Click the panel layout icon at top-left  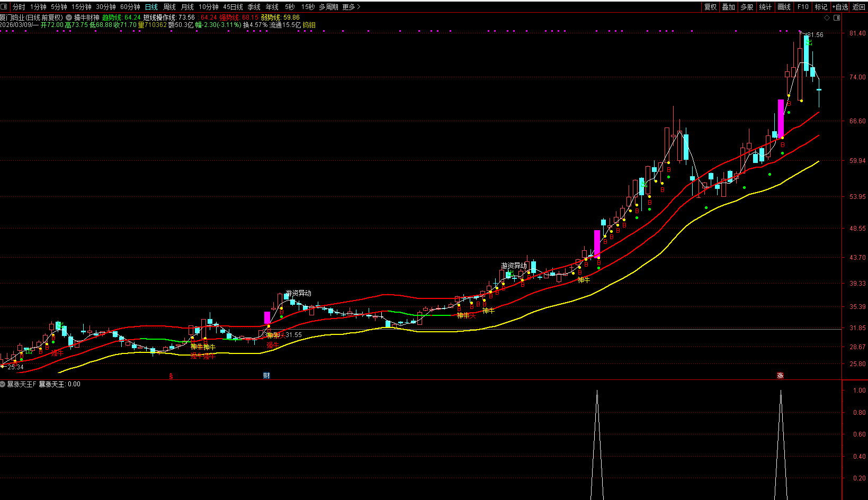pyautogui.click(x=4, y=7)
